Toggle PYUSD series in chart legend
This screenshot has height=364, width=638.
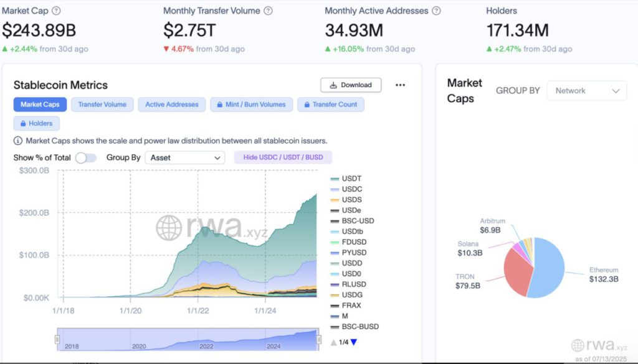pos(349,253)
